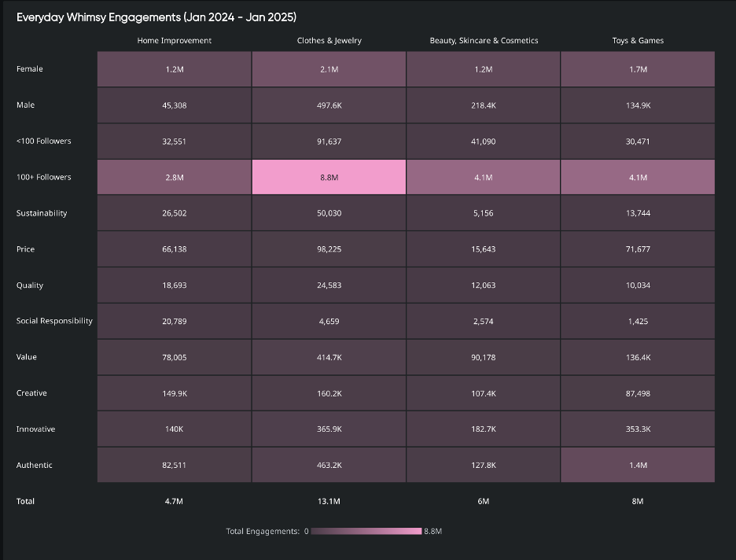This screenshot has width=736, height=560.
Task: Click the Total Engagements legend gradient bar
Action: coord(366,532)
